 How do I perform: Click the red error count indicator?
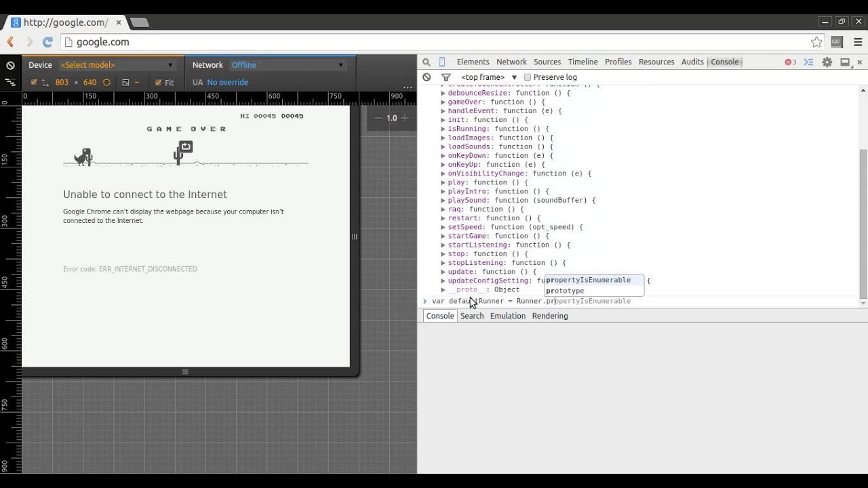point(791,62)
